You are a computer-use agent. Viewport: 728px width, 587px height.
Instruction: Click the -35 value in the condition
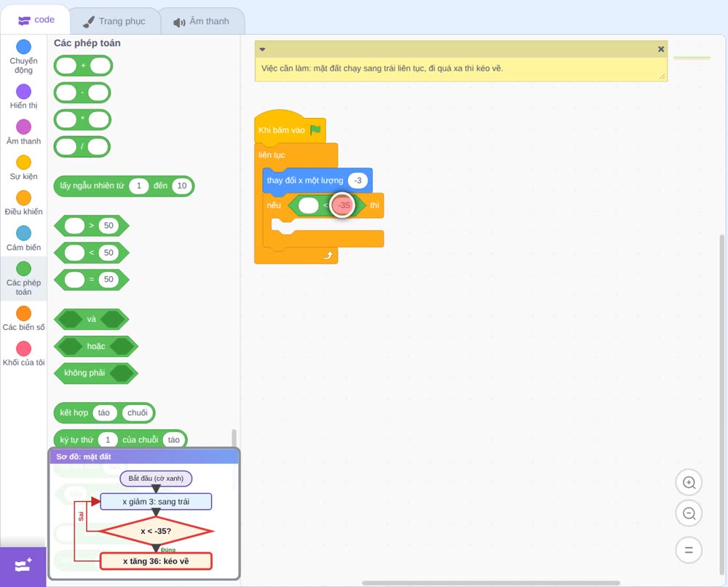(x=344, y=205)
